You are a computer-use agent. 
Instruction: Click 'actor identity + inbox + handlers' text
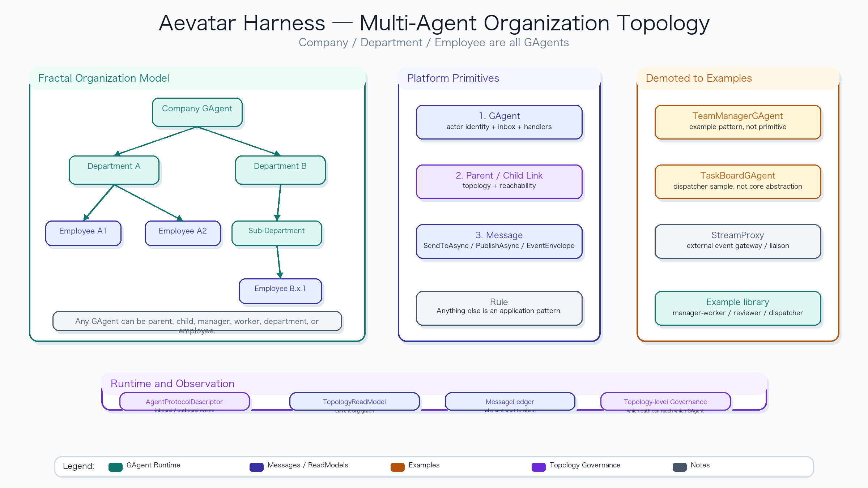point(499,127)
